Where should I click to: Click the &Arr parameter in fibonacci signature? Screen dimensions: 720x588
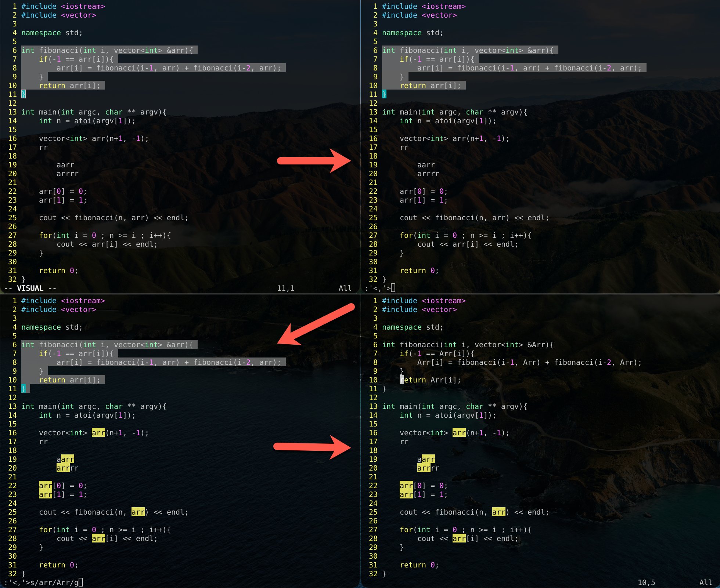click(x=536, y=345)
